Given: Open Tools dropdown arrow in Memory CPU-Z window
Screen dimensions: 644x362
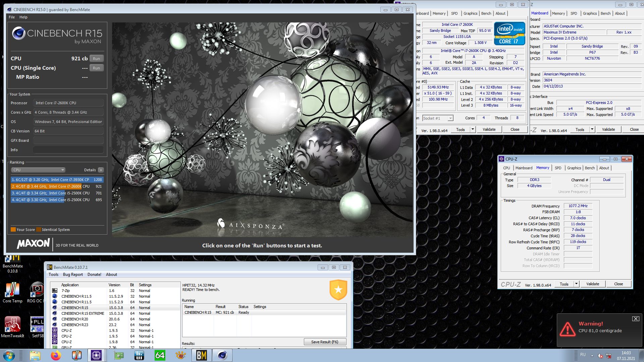Looking at the screenshot, I should 576,284.
